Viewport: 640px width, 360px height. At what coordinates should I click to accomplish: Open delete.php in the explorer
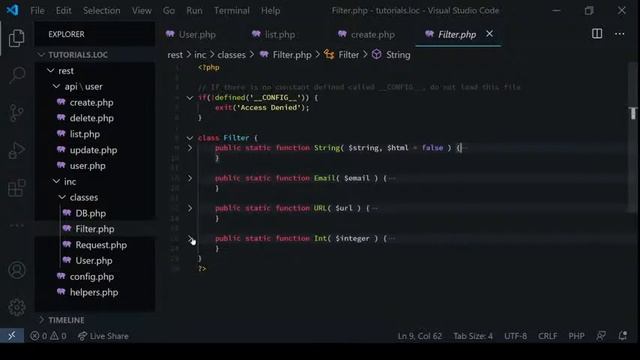91,118
